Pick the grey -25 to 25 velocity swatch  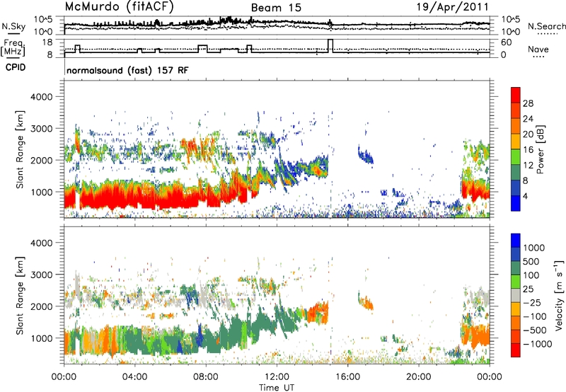pyautogui.click(x=516, y=296)
